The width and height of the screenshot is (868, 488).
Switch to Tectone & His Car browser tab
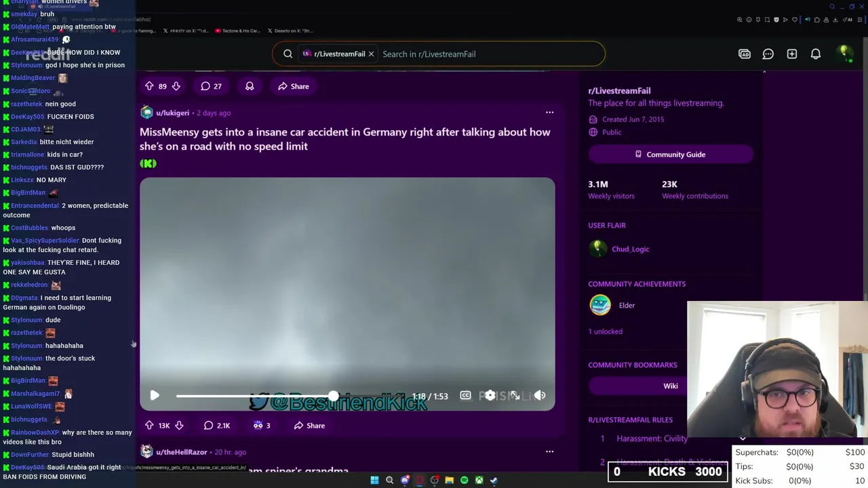coord(237,30)
